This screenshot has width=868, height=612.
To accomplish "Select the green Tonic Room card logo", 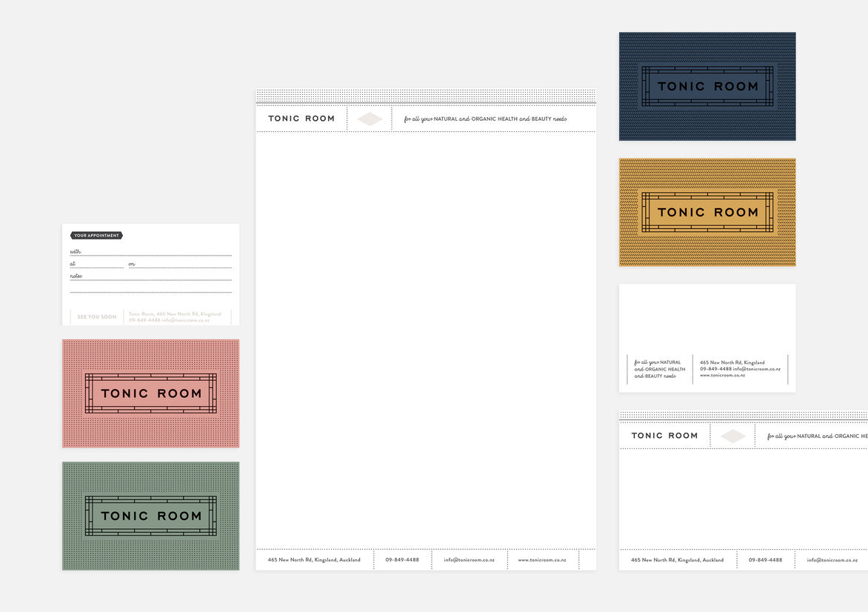I will 151,516.
